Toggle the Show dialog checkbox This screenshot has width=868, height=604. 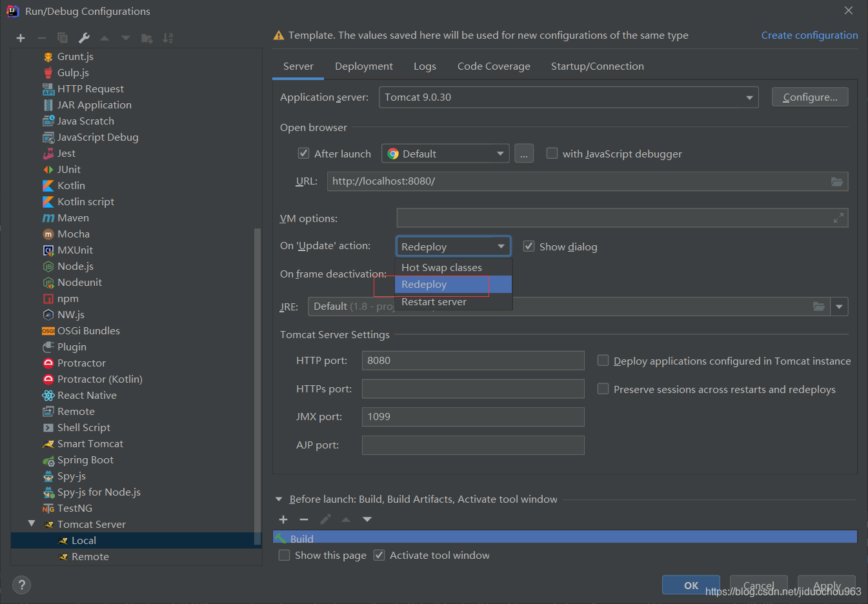(x=529, y=247)
